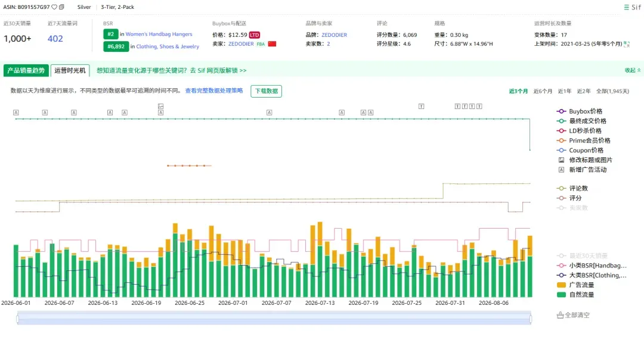
Task: Click the 下载数据 download button
Action: (x=266, y=91)
